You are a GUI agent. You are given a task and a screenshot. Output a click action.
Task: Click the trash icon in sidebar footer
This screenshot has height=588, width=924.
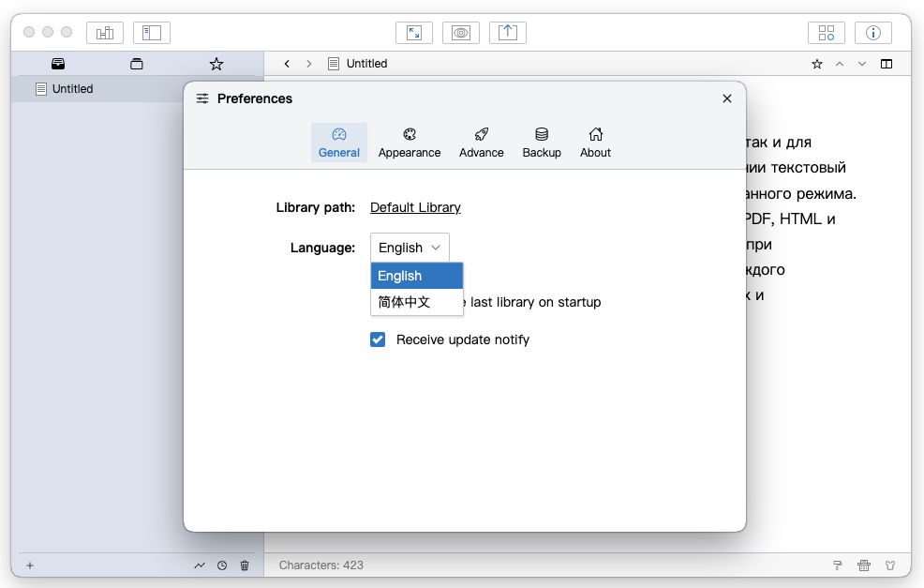(245, 565)
